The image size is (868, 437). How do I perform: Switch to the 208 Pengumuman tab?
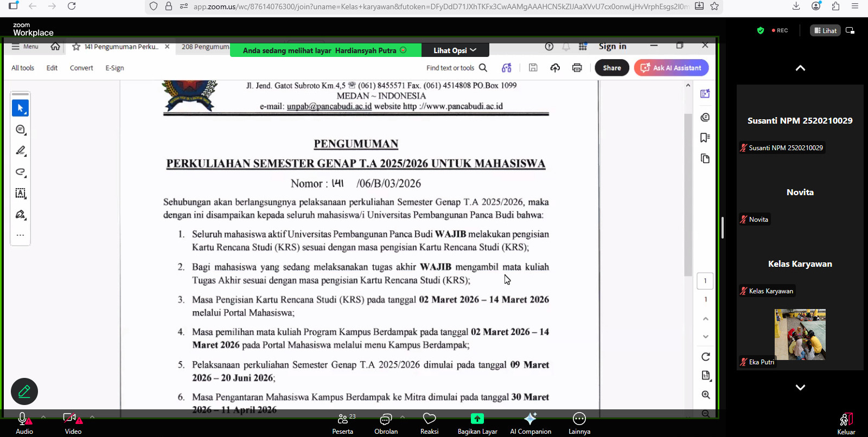pos(205,47)
